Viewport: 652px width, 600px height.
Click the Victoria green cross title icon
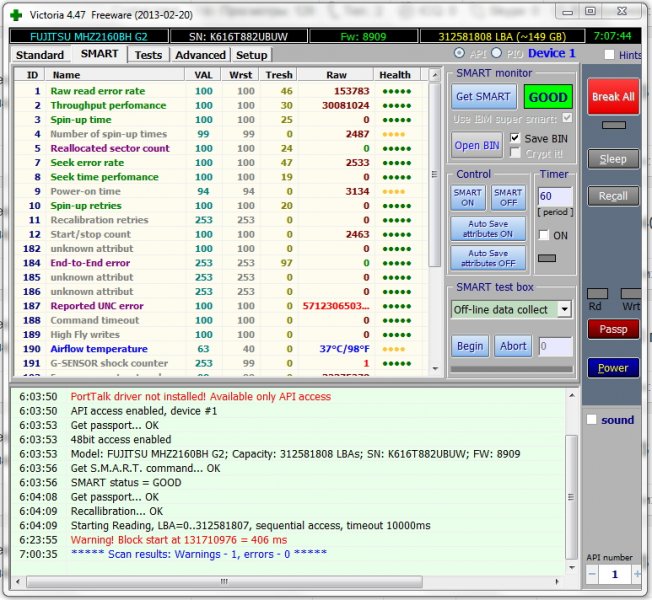[14, 12]
